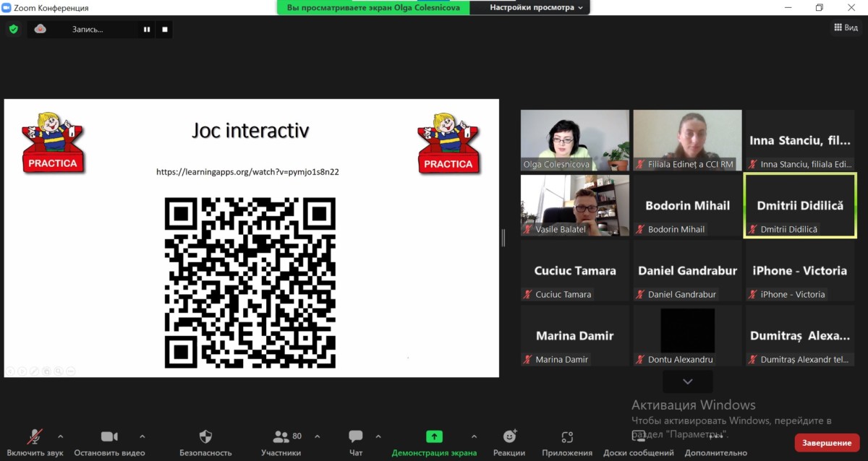Click muted mic icon on Bodorin Mihail tile
This screenshot has width=868, height=461.
[639, 229]
